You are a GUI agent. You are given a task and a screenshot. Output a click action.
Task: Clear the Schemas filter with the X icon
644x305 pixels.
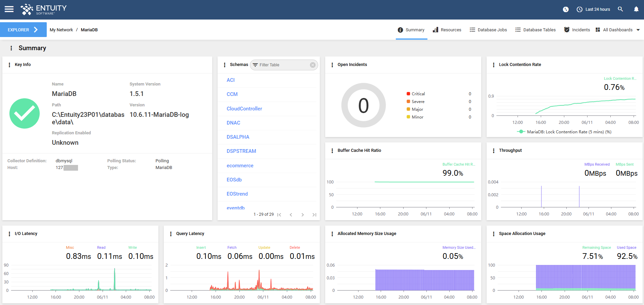click(x=313, y=65)
